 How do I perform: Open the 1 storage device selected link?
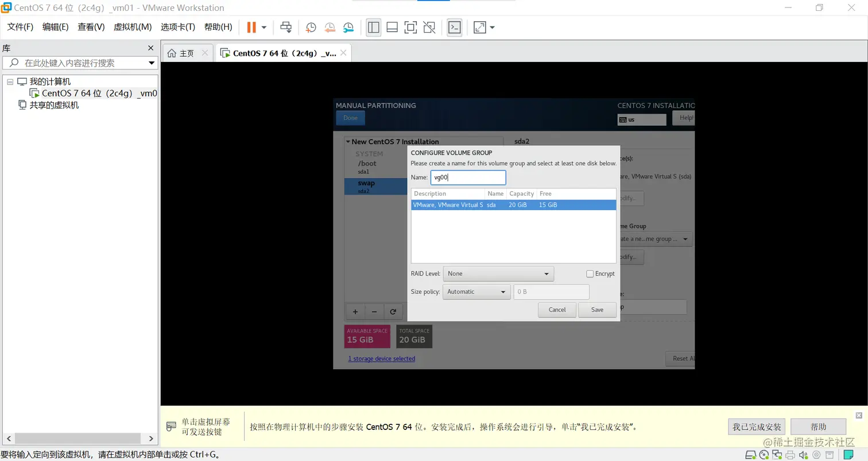click(x=382, y=359)
